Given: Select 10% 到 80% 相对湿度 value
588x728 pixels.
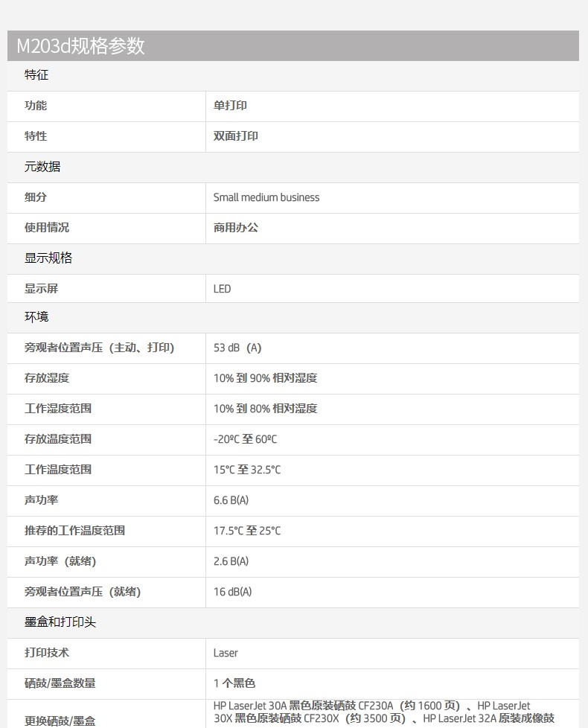Looking at the screenshot, I should pos(266,409).
